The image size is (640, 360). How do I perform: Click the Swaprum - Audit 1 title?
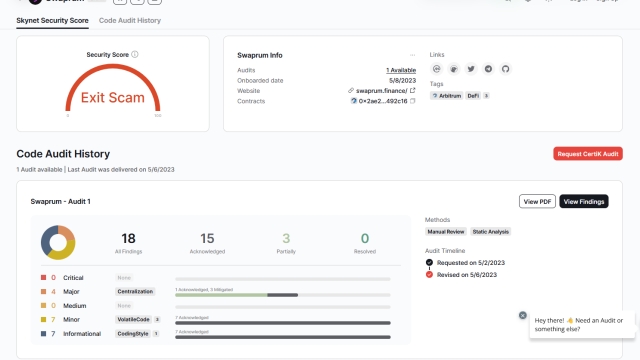60,202
